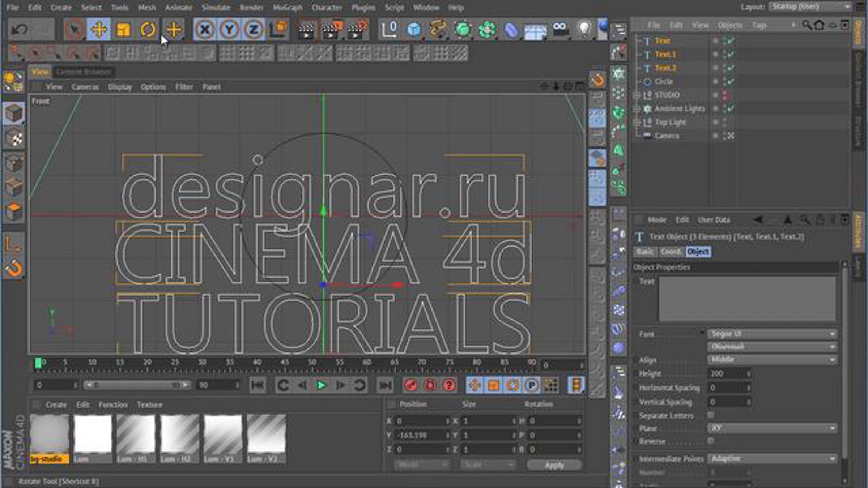Toggle the Reverse checkbox
The image size is (868, 488).
(711, 441)
